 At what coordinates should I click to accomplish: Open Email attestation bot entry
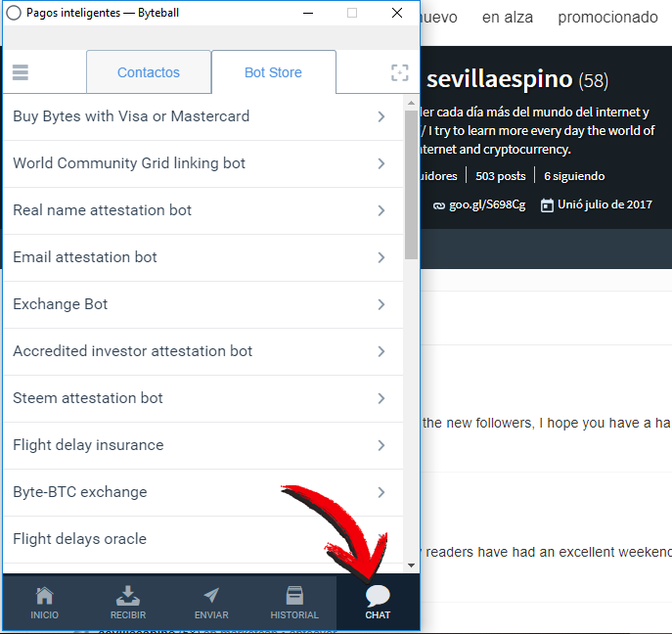[x=203, y=257]
